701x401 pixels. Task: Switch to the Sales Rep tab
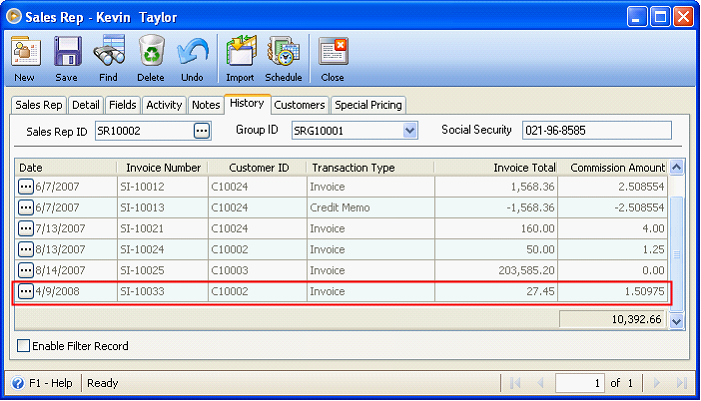pos(39,105)
